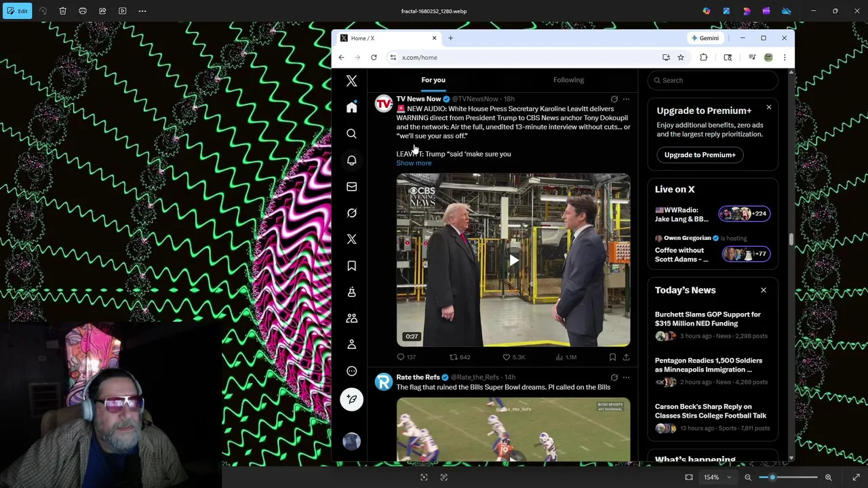The height and width of the screenshot is (488, 868).
Task: Start slideshow icon in Photos toolbar
Action: (x=122, y=11)
